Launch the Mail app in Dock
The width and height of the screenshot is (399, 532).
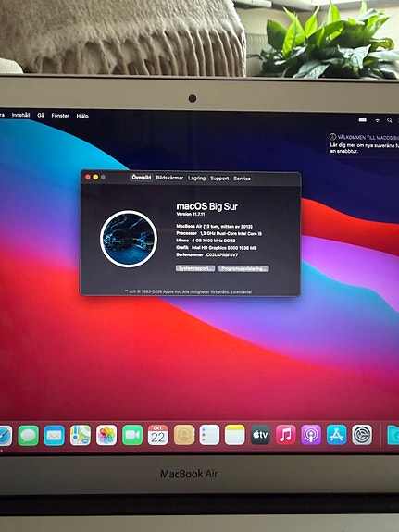(55, 436)
